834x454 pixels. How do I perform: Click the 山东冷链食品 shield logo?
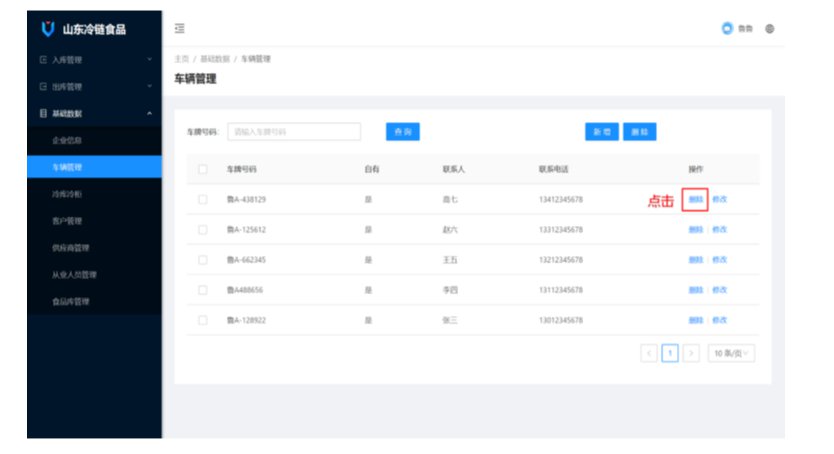tap(47, 29)
